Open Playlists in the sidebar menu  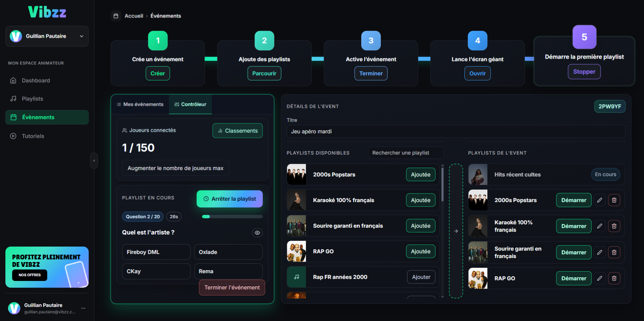[32, 99]
